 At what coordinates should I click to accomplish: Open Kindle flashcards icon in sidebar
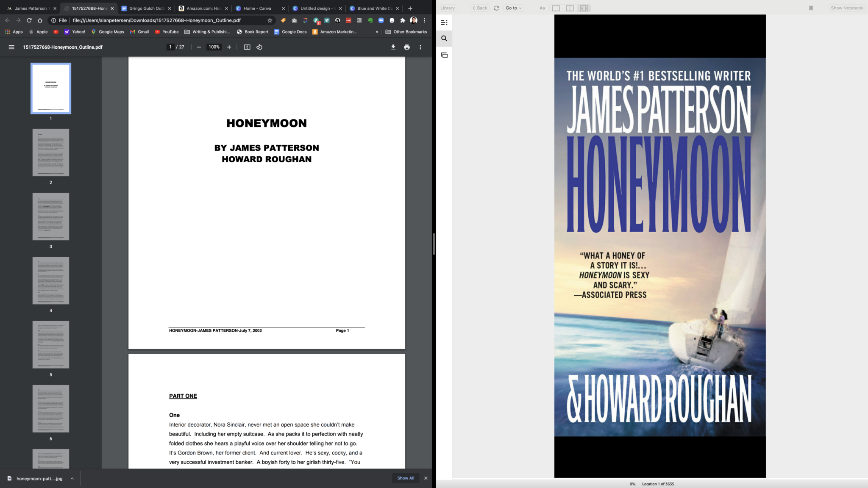[x=444, y=55]
